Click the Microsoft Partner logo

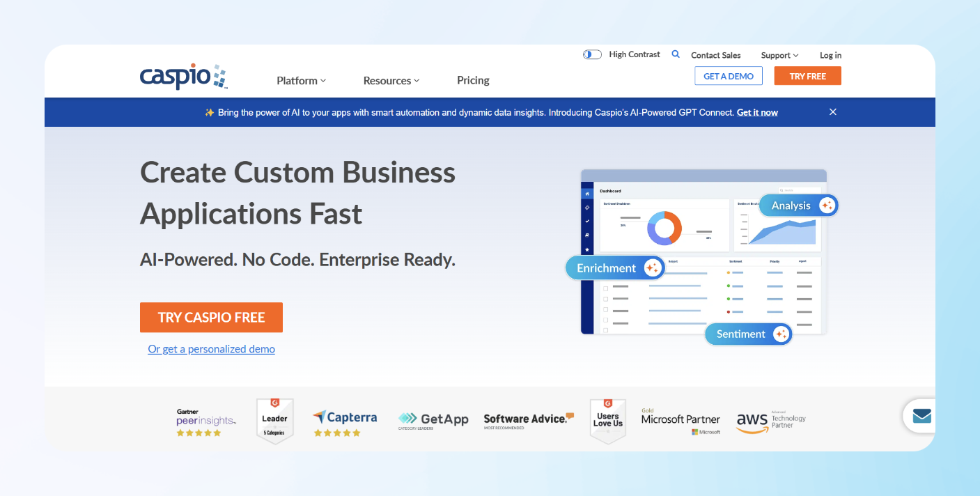(680, 421)
